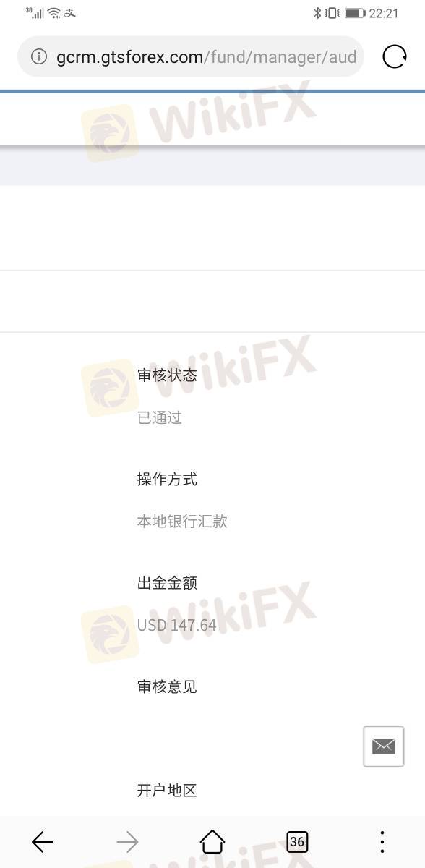The width and height of the screenshot is (425, 868).
Task: Tap the 本地银行汇款 method value
Action: click(182, 521)
